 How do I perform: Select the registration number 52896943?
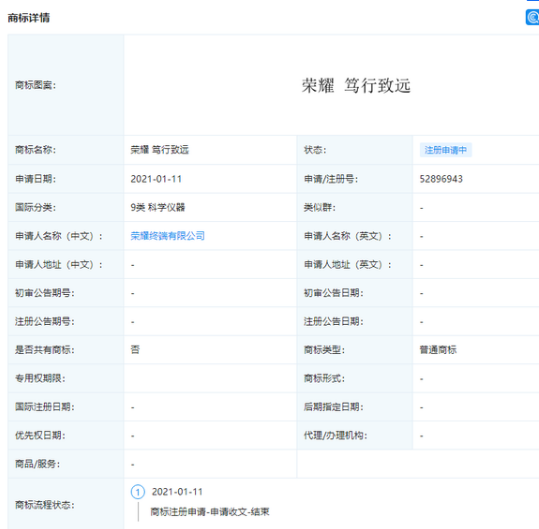coord(441,179)
